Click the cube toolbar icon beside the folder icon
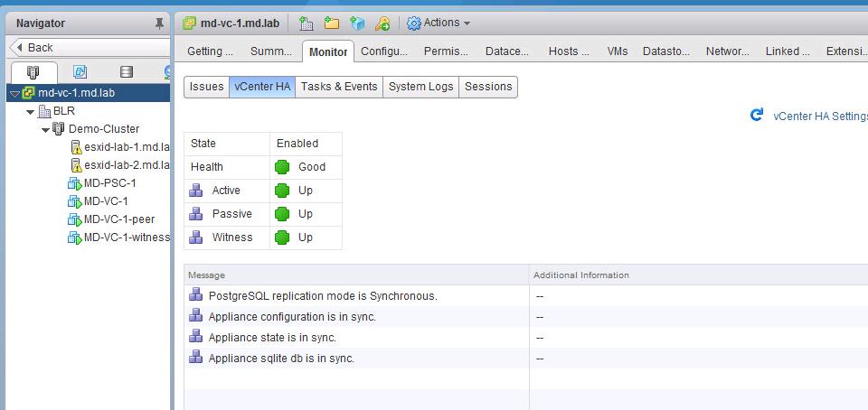This screenshot has width=868, height=410. point(357,23)
